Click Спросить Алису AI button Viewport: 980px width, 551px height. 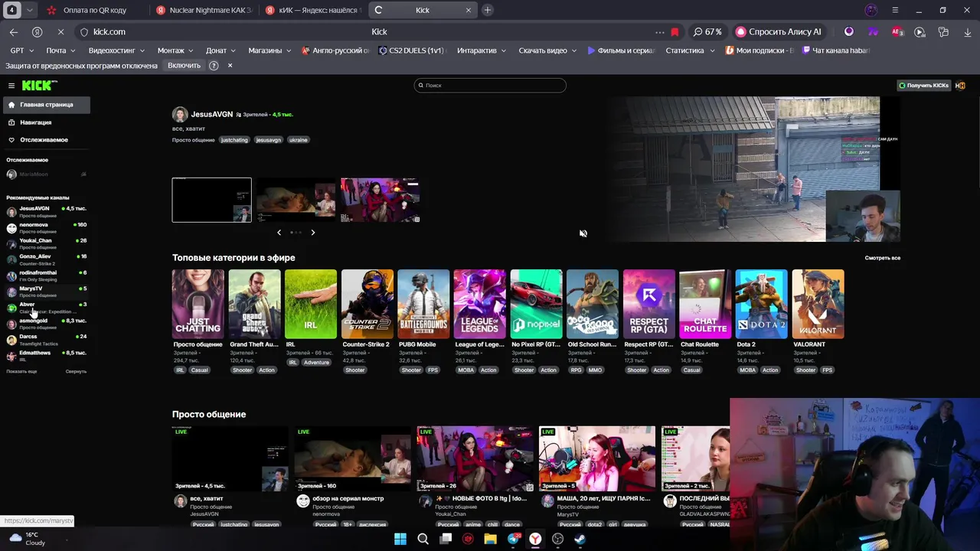pos(779,32)
